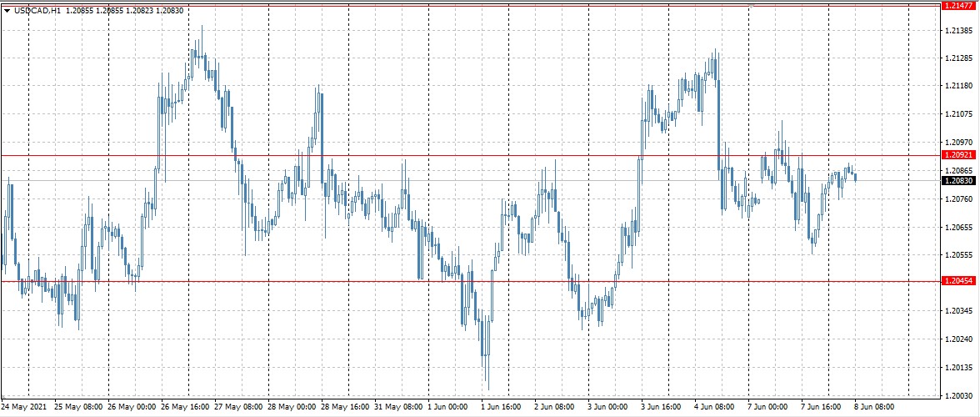Click the 27 May 08:00 time label
The height and width of the screenshot is (417, 980).
click(238, 406)
